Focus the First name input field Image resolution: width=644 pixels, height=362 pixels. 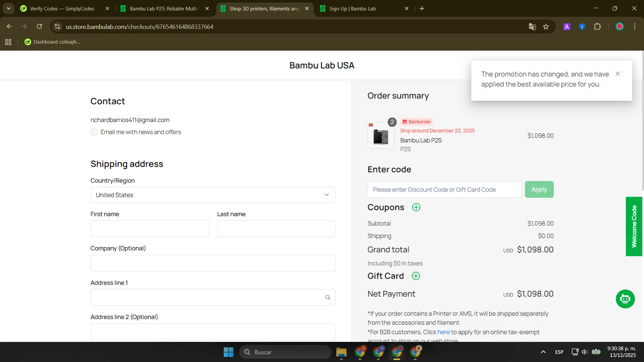[149, 229]
